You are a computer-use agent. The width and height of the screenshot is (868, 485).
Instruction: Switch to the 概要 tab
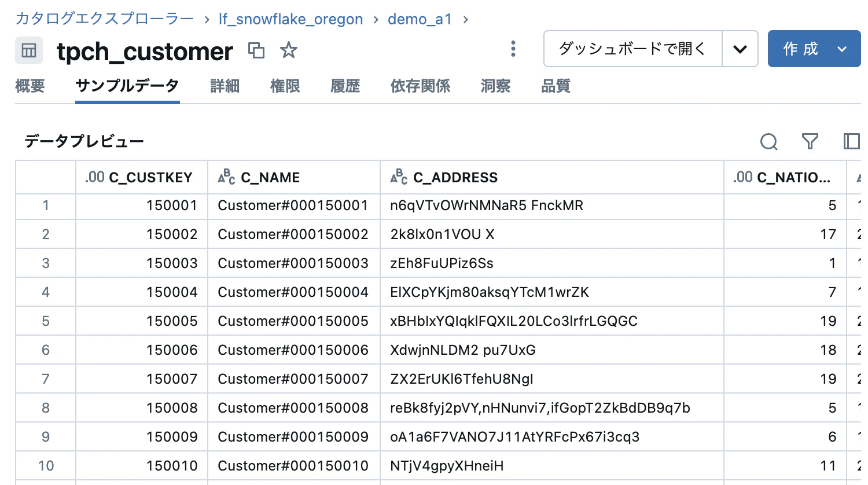click(x=30, y=86)
